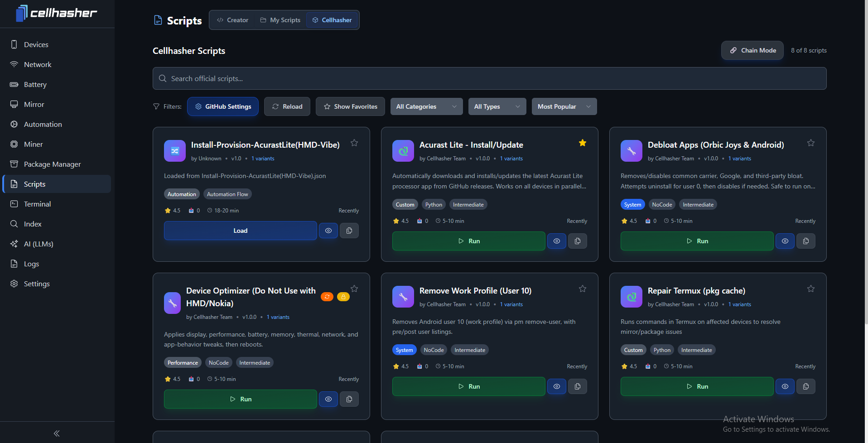Copy the Repair Termux script
This screenshot has height=443, width=868.
click(x=805, y=386)
